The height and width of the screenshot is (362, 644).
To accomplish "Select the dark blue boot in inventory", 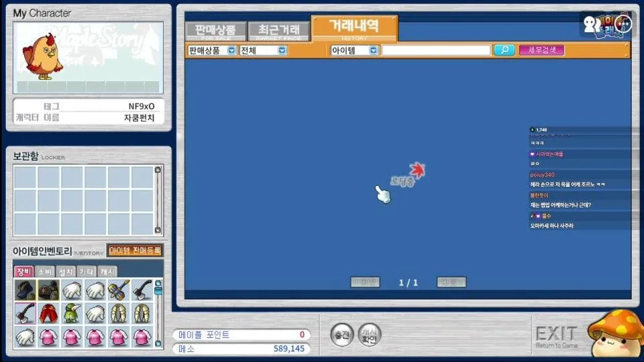I will [x=25, y=290].
